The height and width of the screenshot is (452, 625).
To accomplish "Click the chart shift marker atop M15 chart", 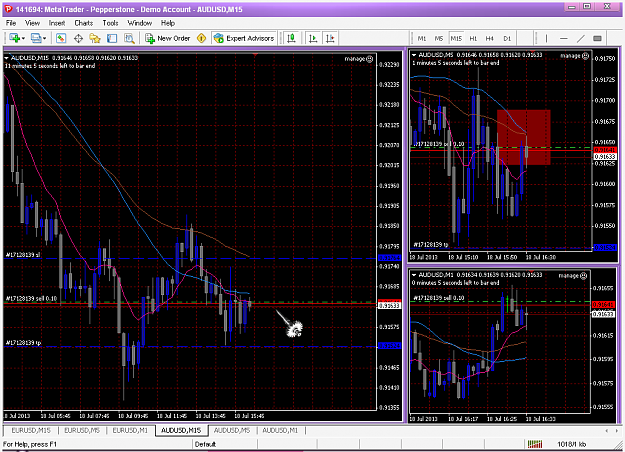I will point(255,54).
